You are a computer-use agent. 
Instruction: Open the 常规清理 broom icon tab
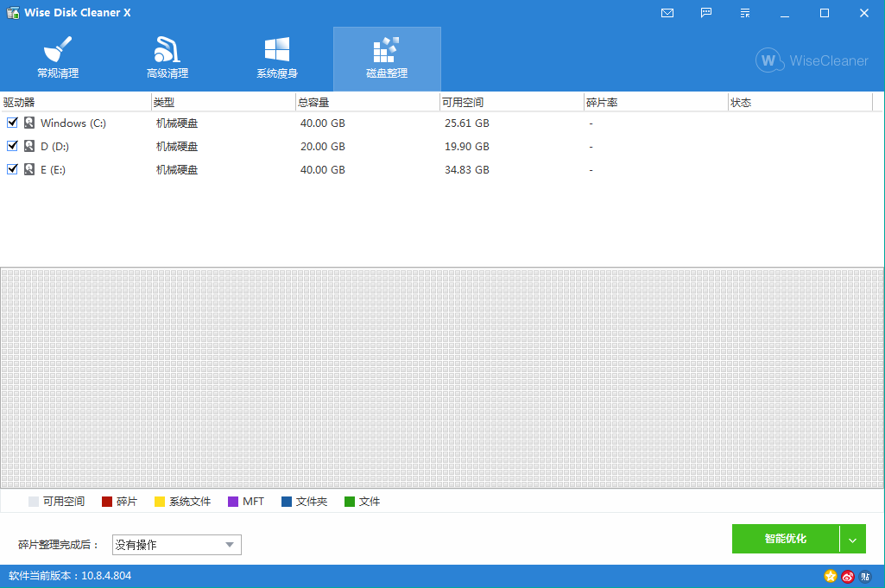tap(58, 59)
